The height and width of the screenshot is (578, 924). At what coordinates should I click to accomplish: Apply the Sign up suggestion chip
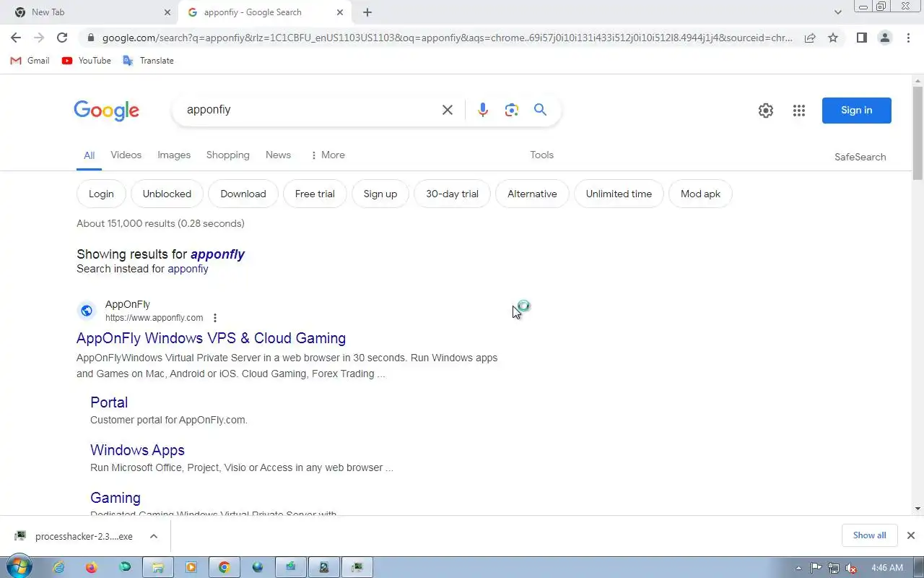click(x=380, y=194)
